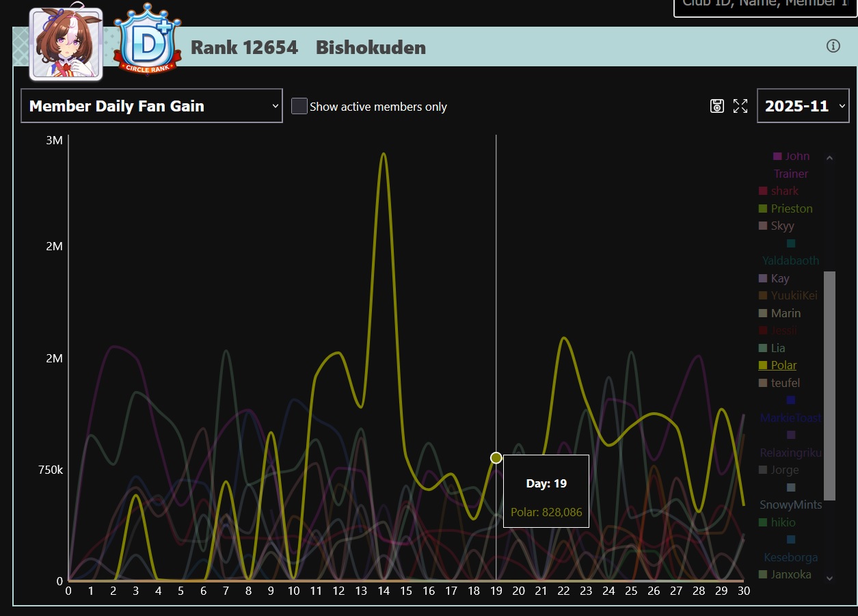
Task: Open the club info icon
Action: [x=833, y=46]
